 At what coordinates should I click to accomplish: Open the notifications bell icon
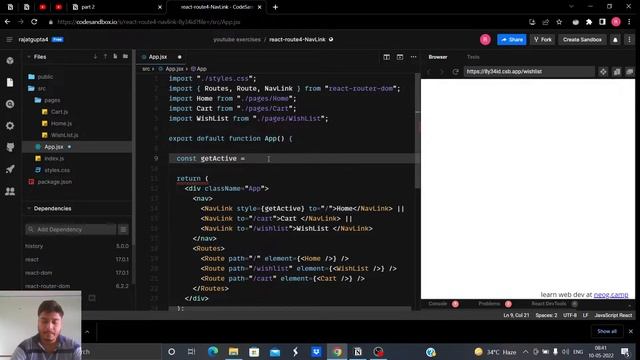615,40
